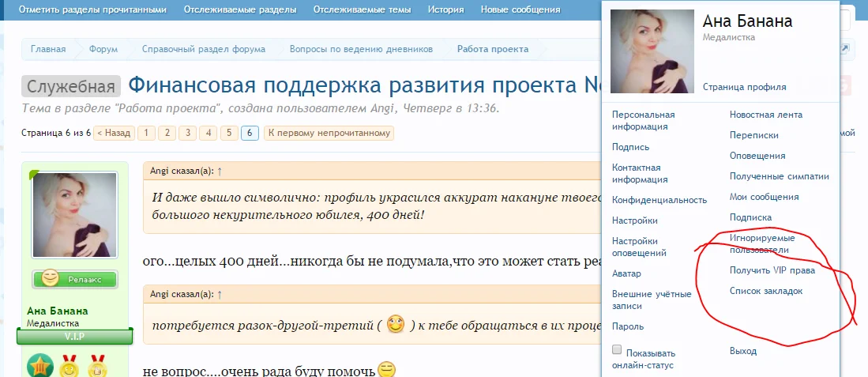Click the '< Назад' pagination button

pyautogui.click(x=114, y=133)
